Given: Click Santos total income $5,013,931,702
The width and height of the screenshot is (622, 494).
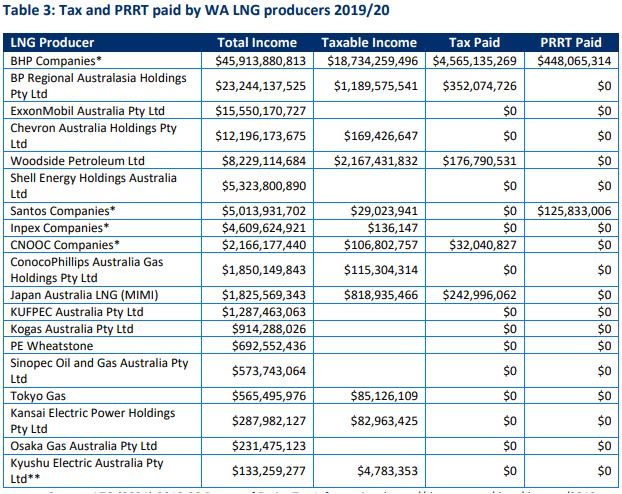Looking at the screenshot, I should pyautogui.click(x=264, y=211).
